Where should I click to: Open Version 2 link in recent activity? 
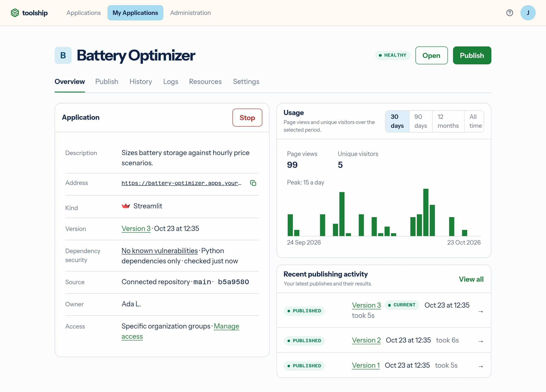tap(366, 340)
